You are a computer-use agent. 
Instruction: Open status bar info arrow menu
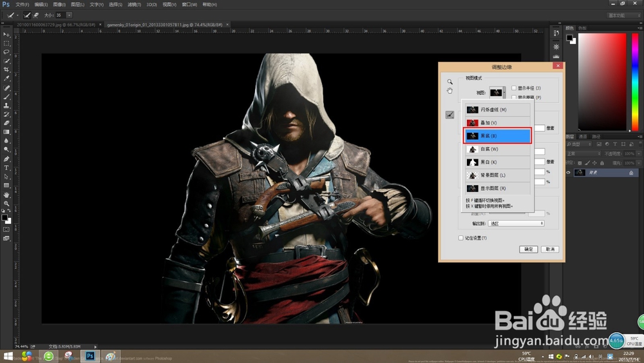[x=96, y=346]
